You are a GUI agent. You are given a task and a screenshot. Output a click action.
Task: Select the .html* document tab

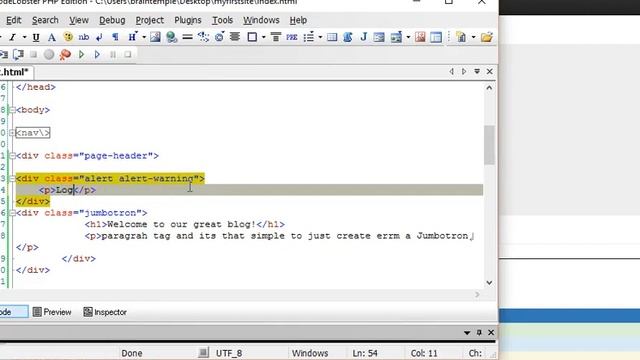(16, 72)
